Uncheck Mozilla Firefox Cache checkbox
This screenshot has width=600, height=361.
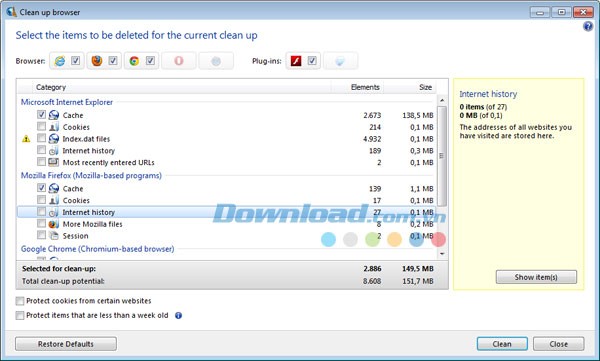(x=41, y=188)
